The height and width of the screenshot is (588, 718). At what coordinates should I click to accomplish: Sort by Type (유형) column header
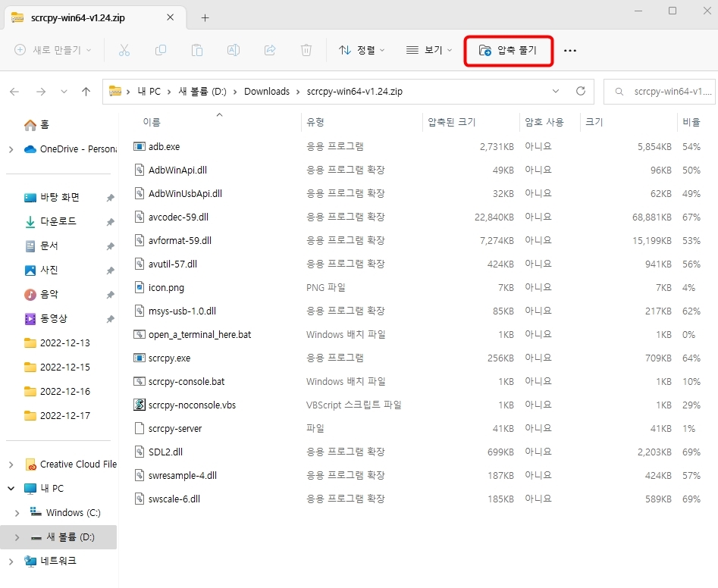[x=315, y=122]
